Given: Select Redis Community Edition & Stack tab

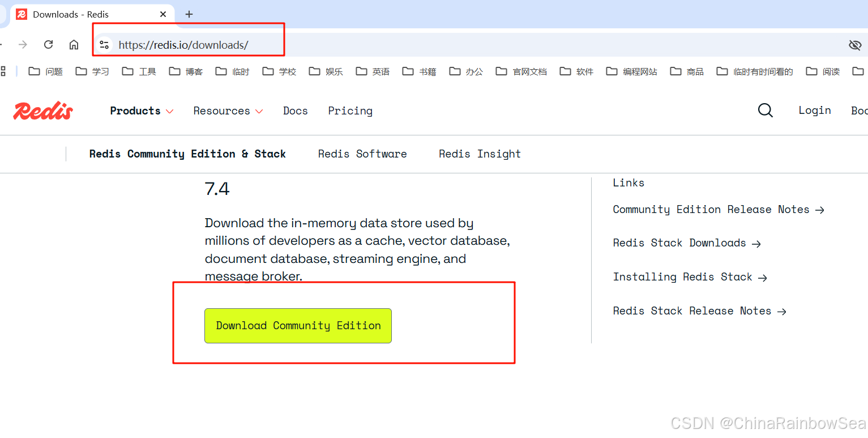Looking at the screenshot, I should (187, 154).
